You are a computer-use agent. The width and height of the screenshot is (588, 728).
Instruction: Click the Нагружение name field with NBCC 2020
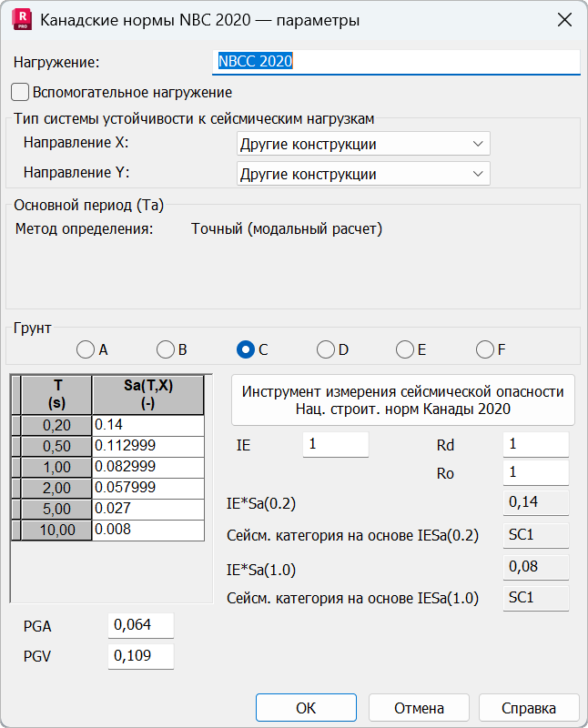(x=396, y=62)
